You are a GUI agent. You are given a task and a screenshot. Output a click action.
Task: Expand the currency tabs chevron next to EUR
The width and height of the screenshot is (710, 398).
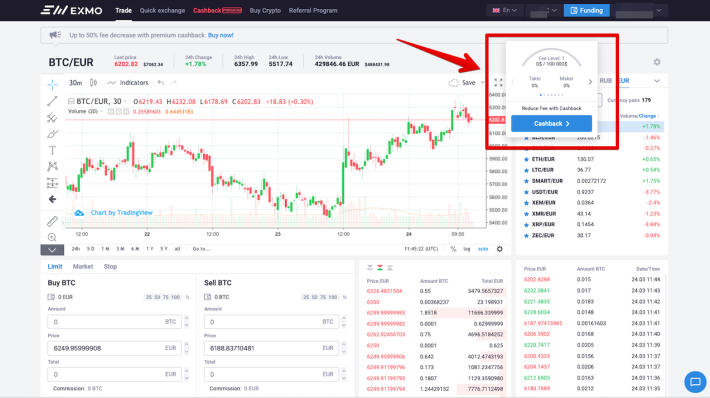(657, 81)
